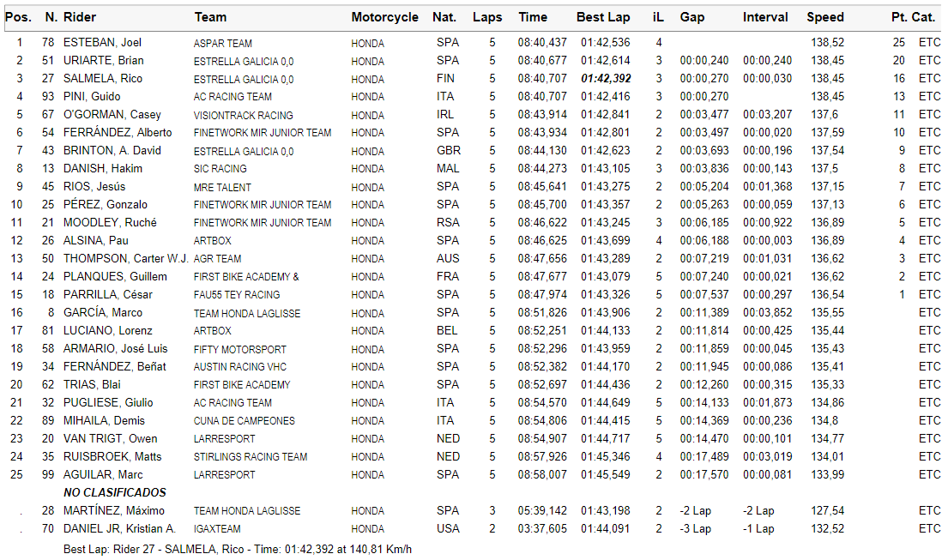The image size is (942, 560).
Task: Select rider name FERRÁNDEZ, Alberto
Action: point(118,133)
